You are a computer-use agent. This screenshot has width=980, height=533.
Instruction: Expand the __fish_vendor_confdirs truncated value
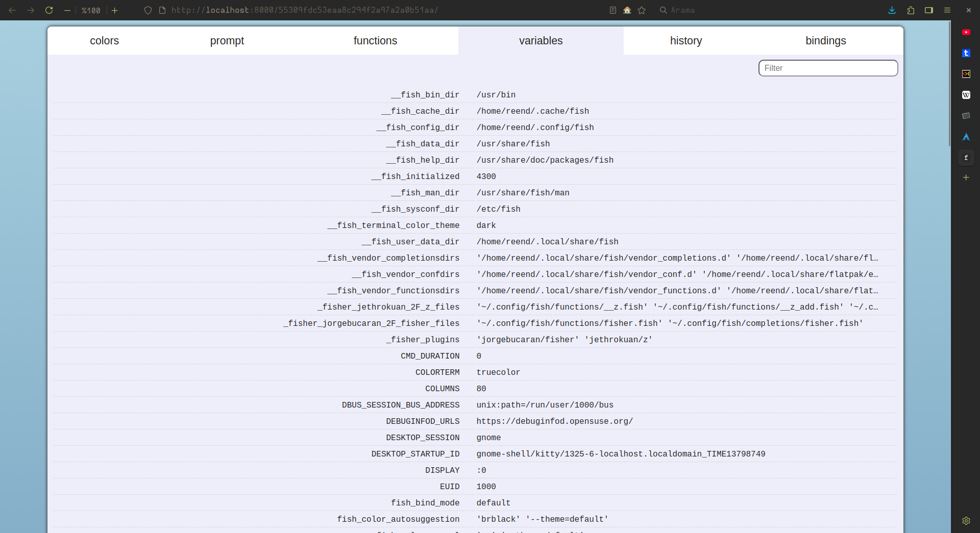pyautogui.click(x=677, y=274)
